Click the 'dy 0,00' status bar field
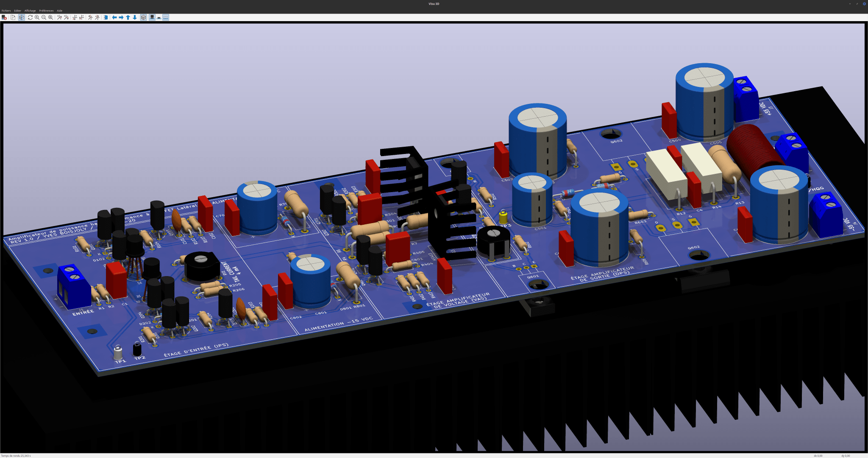Viewport: 868px width, 458px height. click(846, 455)
